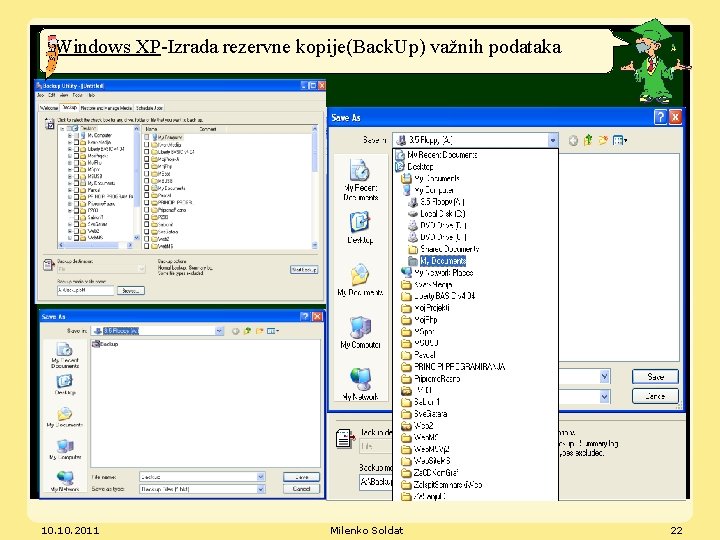Toggle Save in dropdown arrow in large Save As
The width and height of the screenshot is (720, 540).
[553, 140]
